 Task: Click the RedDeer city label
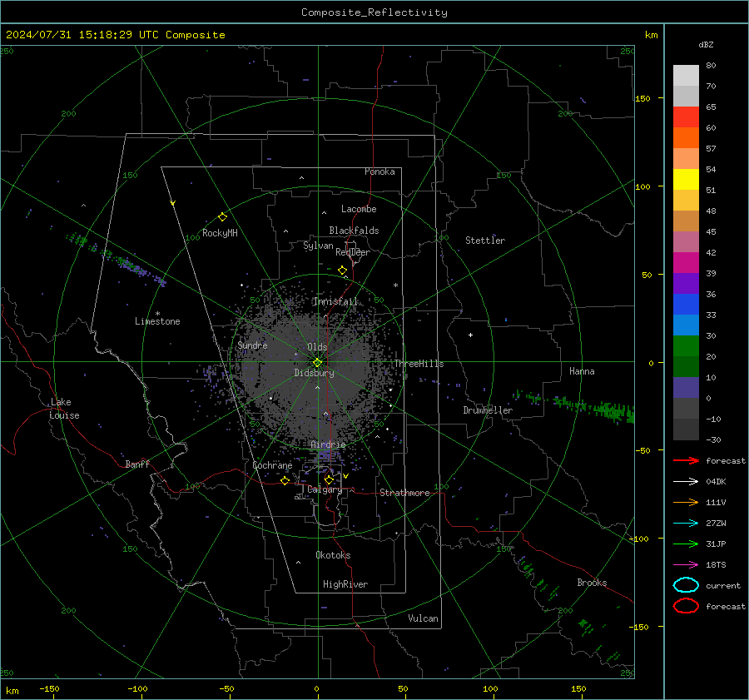coord(353,252)
